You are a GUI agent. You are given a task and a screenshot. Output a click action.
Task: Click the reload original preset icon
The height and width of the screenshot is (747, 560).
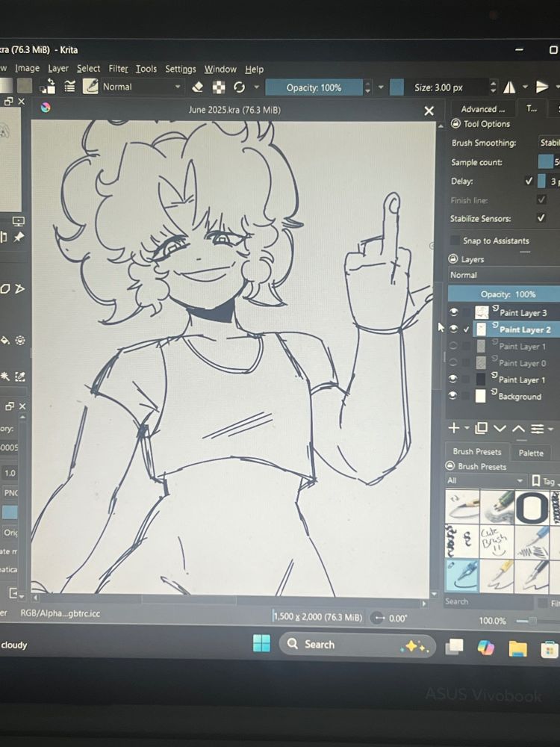tap(239, 87)
